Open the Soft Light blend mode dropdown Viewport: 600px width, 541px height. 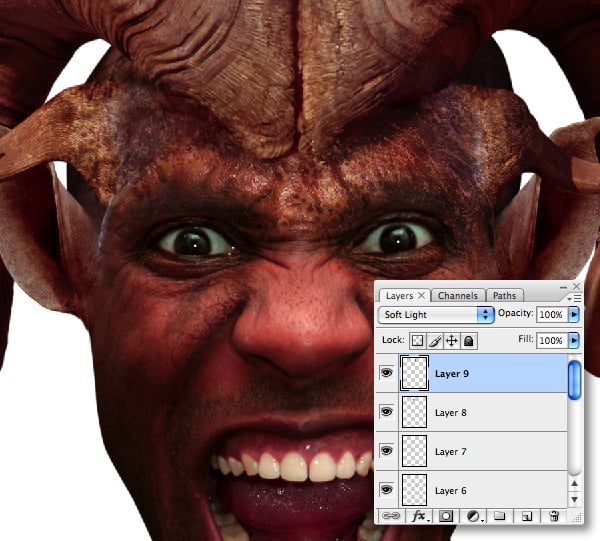click(438, 314)
